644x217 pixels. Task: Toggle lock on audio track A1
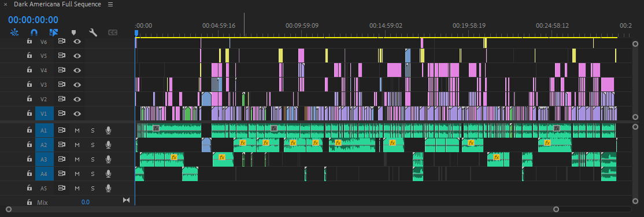coord(29,130)
